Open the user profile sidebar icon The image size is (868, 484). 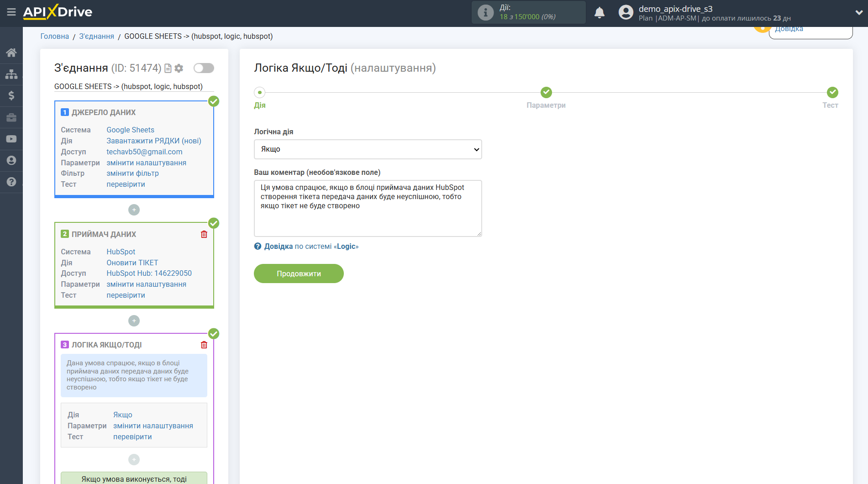[x=11, y=160]
